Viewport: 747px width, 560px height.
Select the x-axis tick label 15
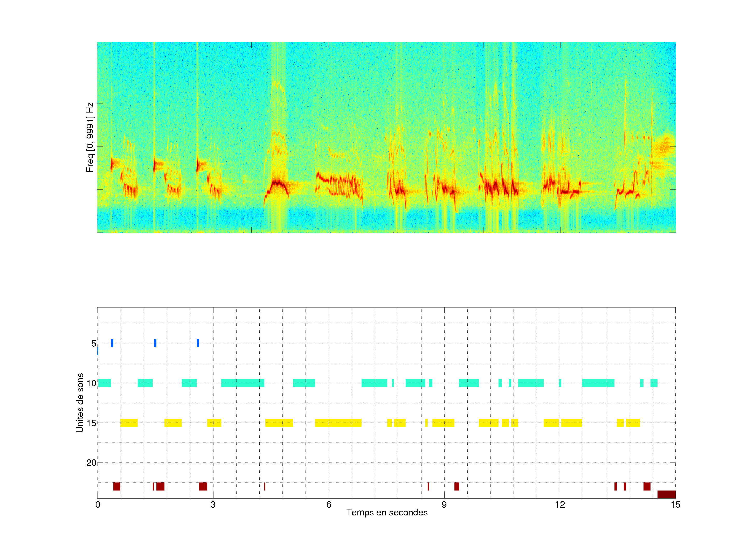[675, 505]
